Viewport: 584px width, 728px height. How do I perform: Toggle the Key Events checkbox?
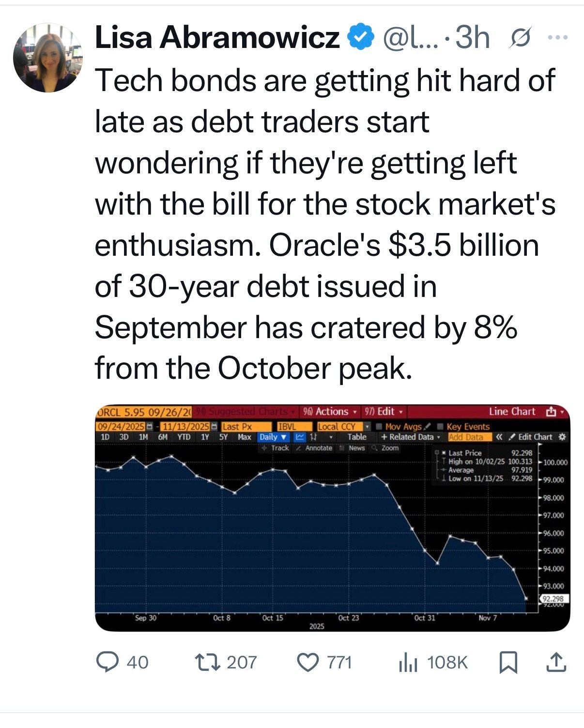click(463, 427)
